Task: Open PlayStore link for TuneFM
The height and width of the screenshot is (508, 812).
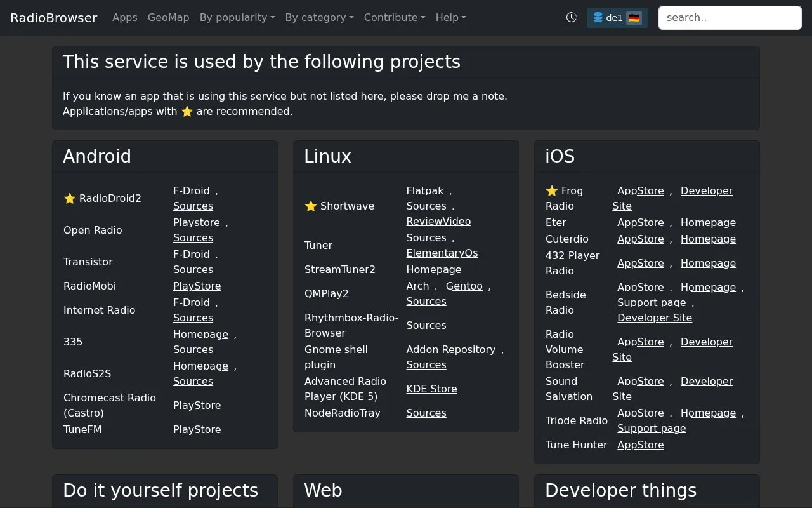Action: [x=197, y=430]
